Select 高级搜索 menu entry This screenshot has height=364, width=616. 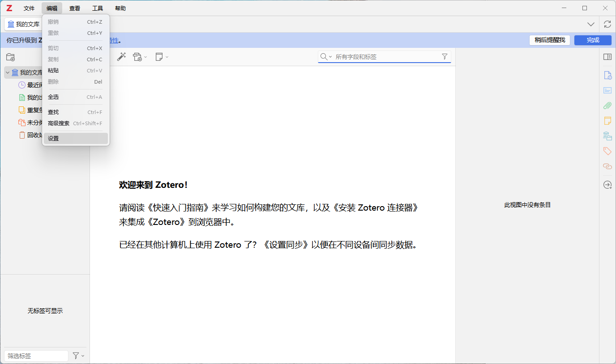(76, 123)
